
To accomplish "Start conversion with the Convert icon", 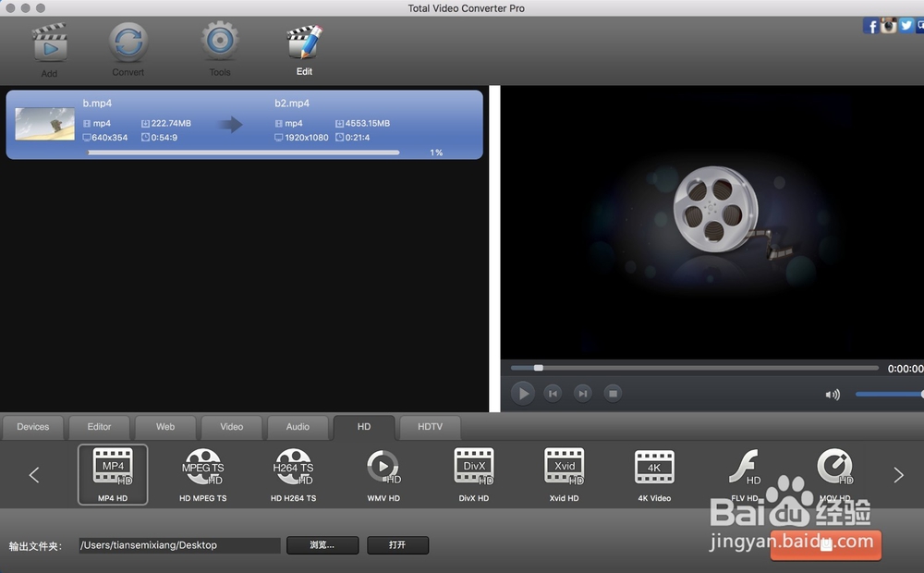I will click(128, 42).
